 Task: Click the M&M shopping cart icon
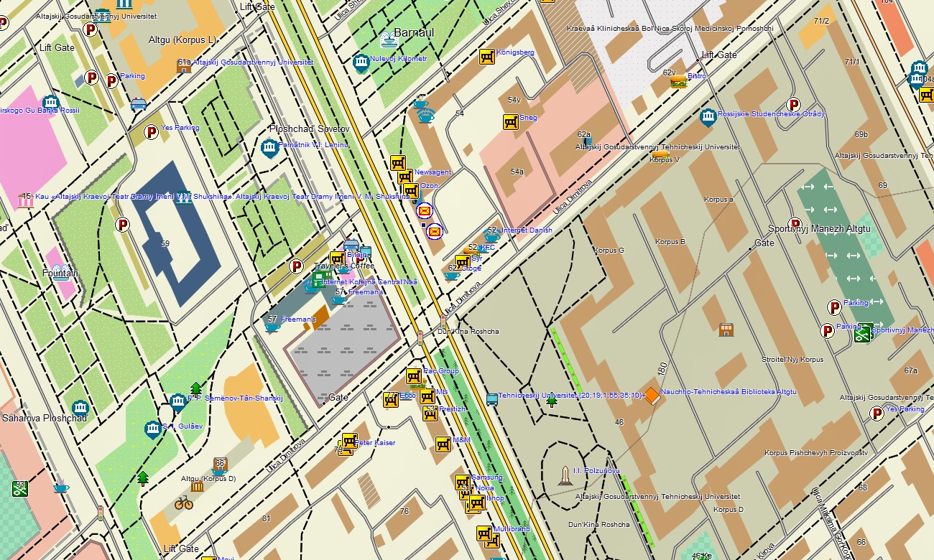point(443,444)
